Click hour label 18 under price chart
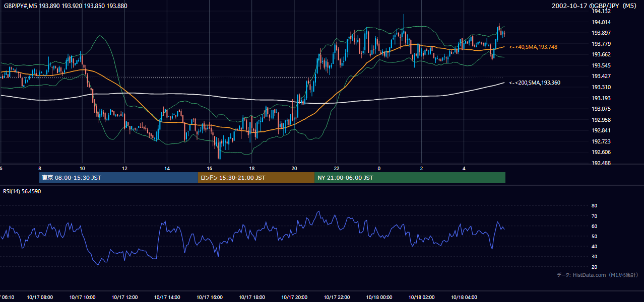Screen dimensions: 644x302 pyautogui.click(x=251, y=169)
